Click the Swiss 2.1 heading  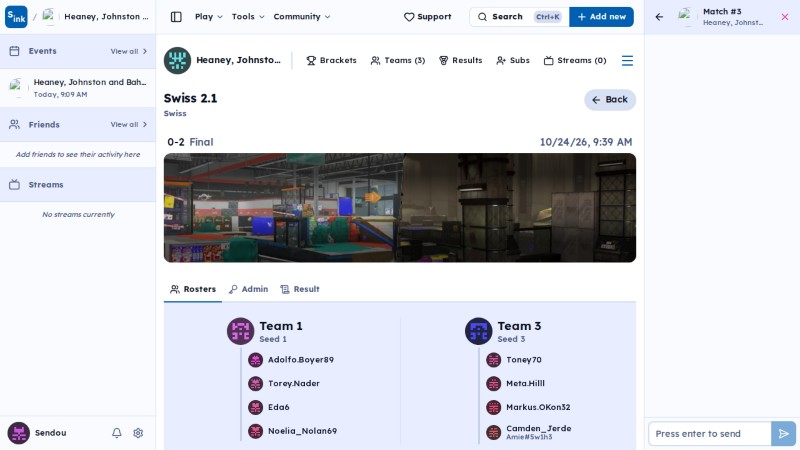click(x=190, y=98)
